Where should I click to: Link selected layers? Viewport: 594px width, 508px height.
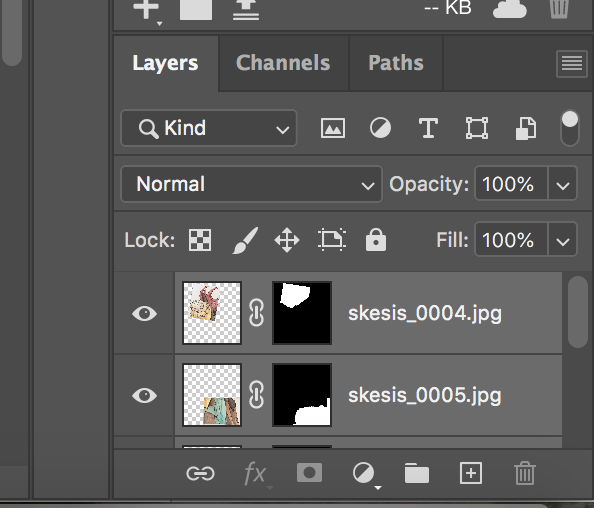coord(200,474)
